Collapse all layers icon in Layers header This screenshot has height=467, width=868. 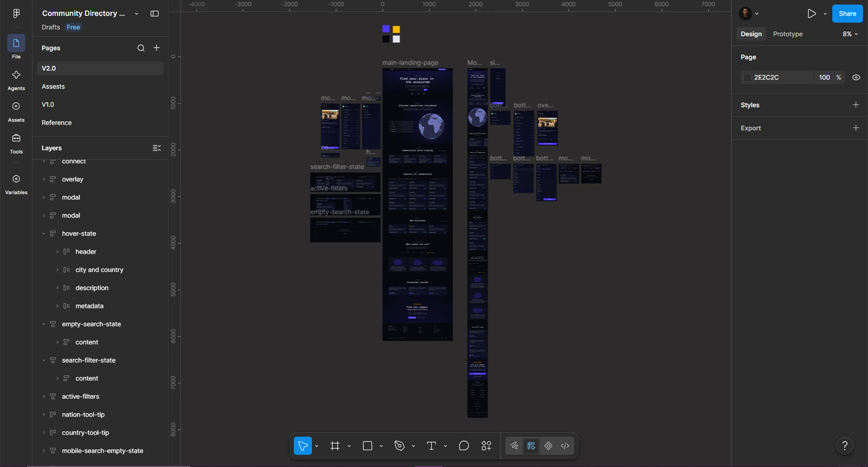point(157,148)
